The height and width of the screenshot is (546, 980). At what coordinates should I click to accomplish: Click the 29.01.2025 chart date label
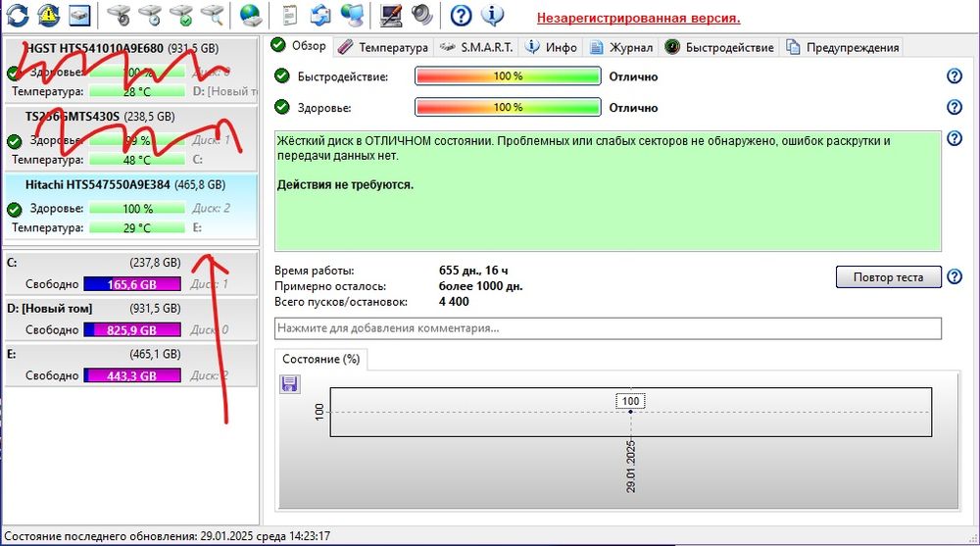point(630,467)
